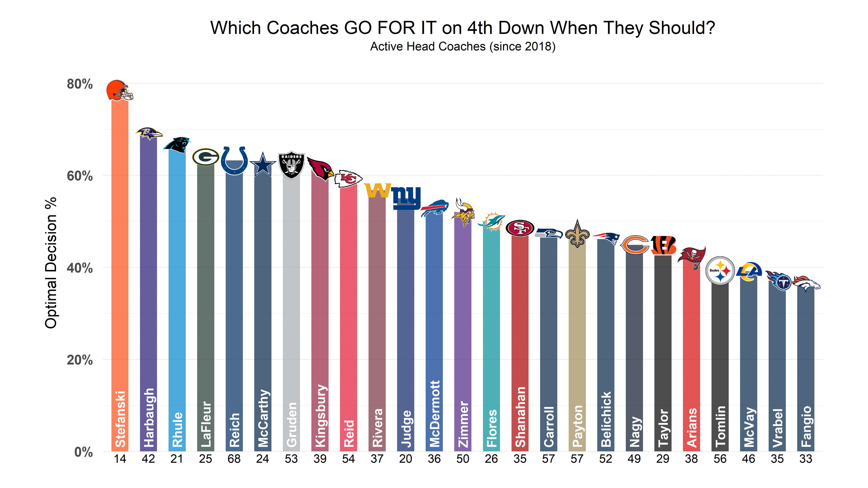
Task: Click the Minnesota Vikings logo
Action: coord(463,212)
